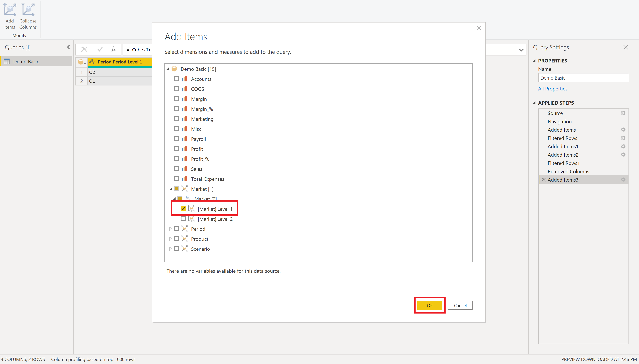Click the fx formula icon
This screenshot has height=364, width=639.
(x=114, y=49)
